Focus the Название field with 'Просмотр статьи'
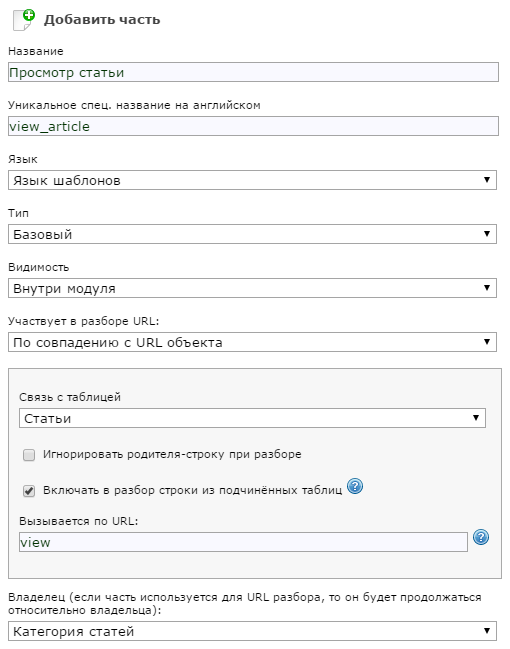 pos(253,72)
